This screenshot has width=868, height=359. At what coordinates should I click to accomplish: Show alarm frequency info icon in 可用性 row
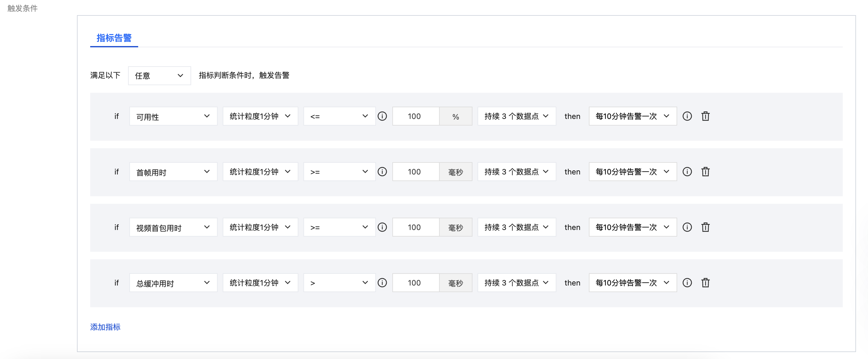[x=687, y=116]
